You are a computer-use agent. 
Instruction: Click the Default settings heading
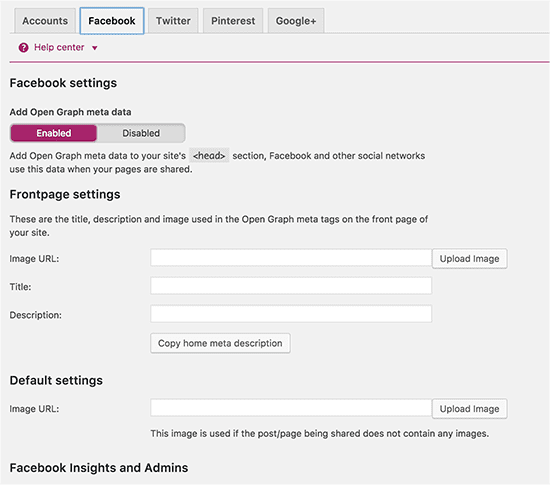tap(56, 380)
